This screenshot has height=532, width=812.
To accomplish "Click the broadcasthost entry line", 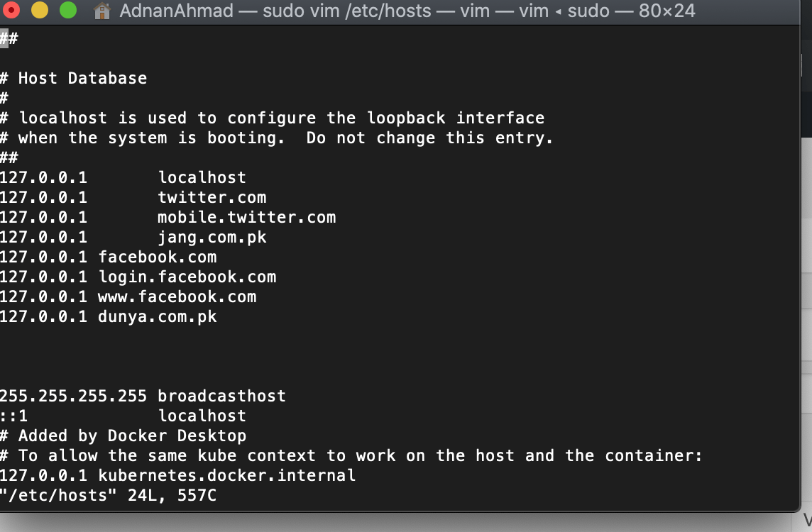I will pyautogui.click(x=143, y=396).
